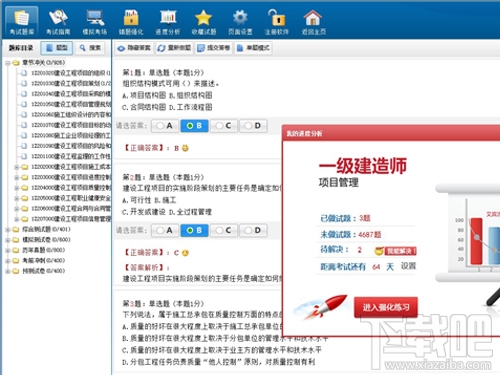This screenshot has height=375, width=500.
Task: Open chapter 1Z201080 in the tree
Action: click(71, 135)
